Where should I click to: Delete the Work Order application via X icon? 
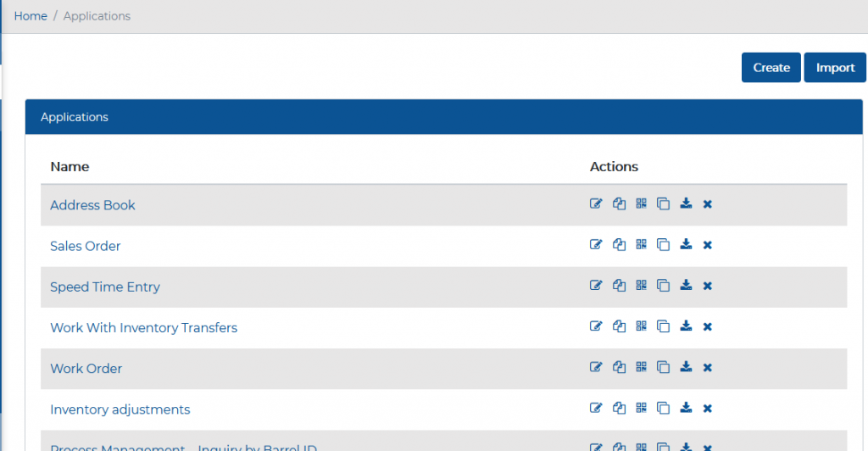(708, 368)
